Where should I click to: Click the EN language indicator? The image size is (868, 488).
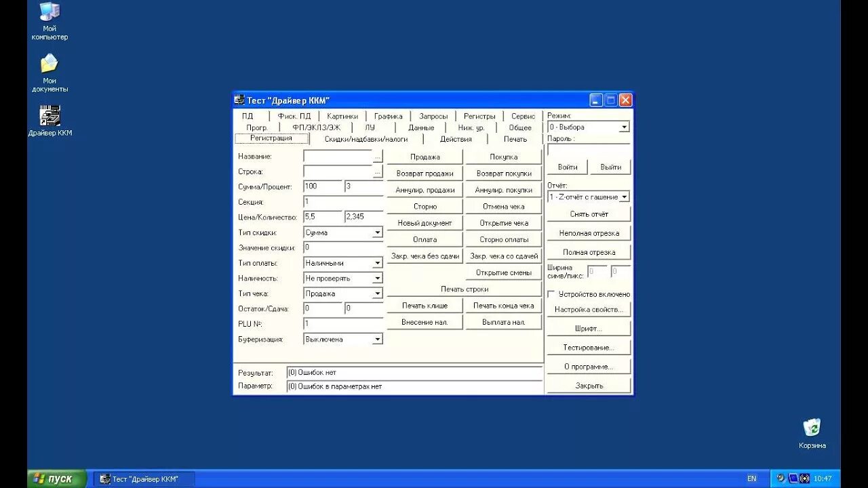pyautogui.click(x=751, y=479)
